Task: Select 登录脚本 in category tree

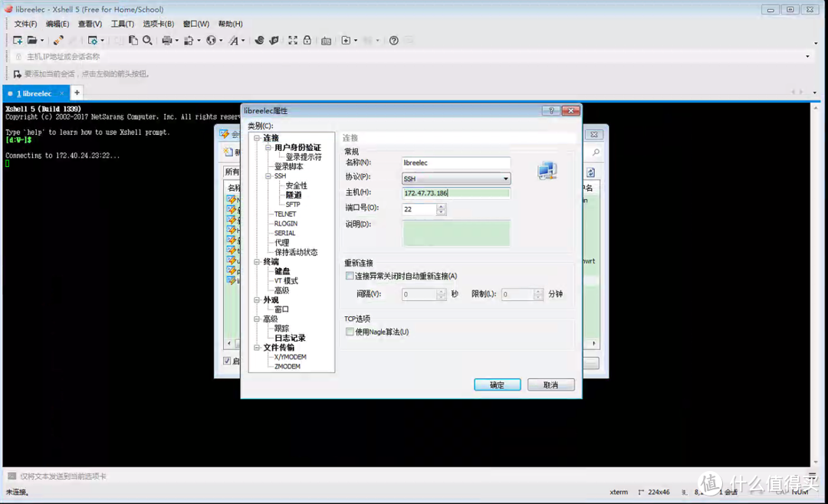Action: 288,166
